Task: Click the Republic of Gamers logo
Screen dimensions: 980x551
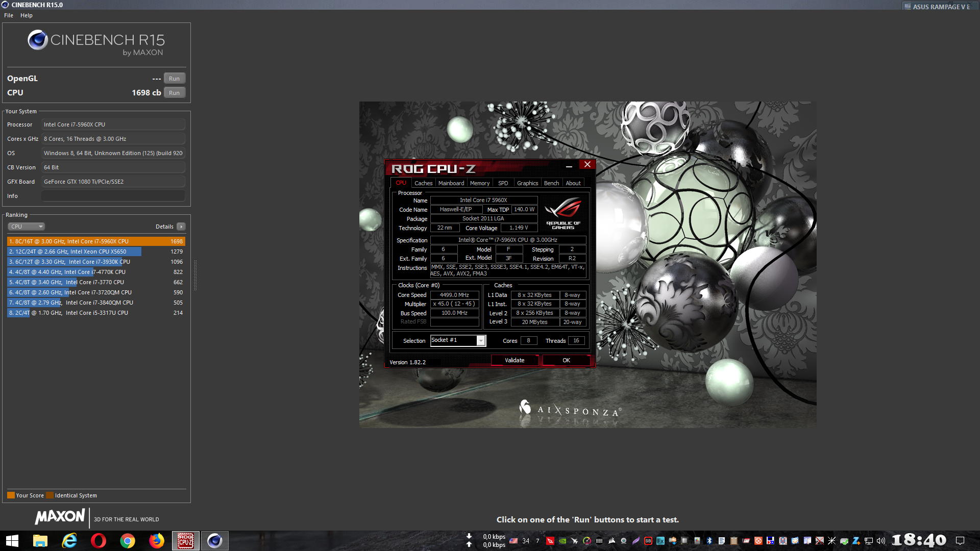Action: pyautogui.click(x=563, y=214)
